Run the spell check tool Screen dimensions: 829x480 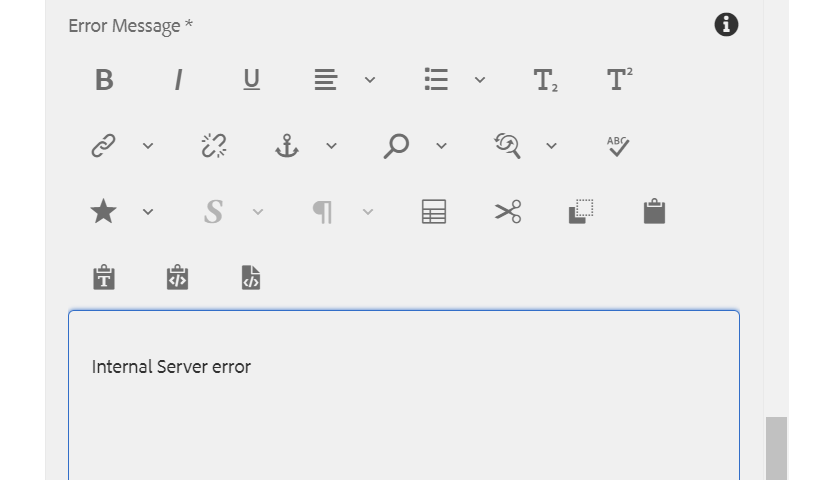point(618,146)
